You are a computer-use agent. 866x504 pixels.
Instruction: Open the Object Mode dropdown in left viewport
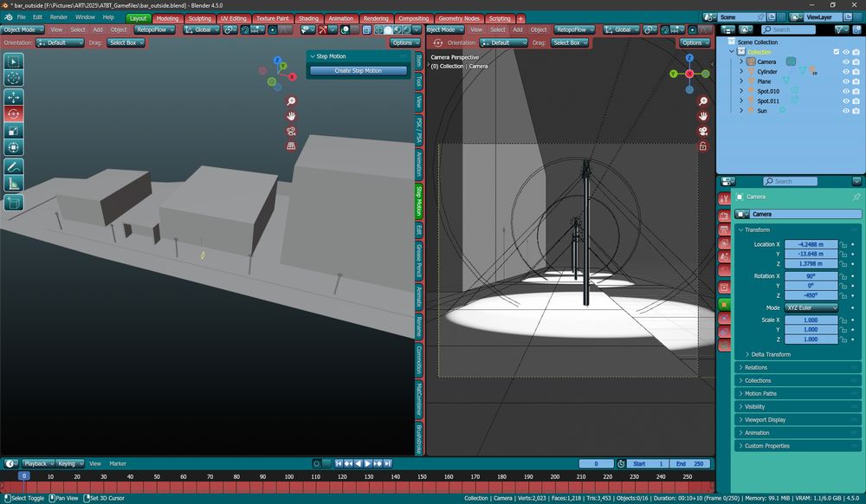coord(21,29)
